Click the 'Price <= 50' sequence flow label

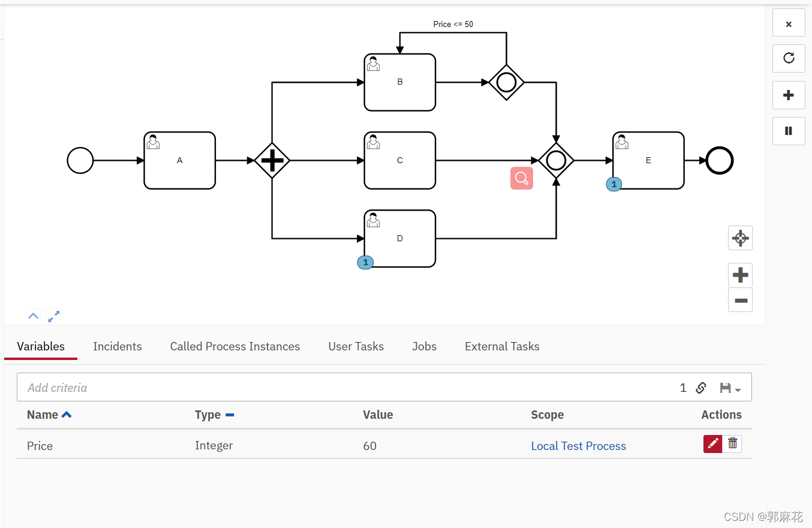[453, 24]
